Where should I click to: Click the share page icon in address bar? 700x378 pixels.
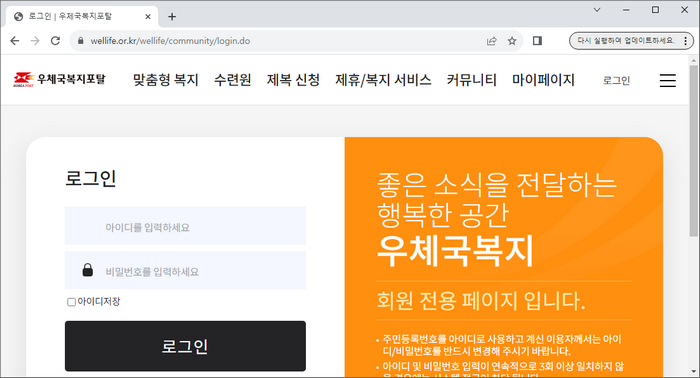[492, 41]
